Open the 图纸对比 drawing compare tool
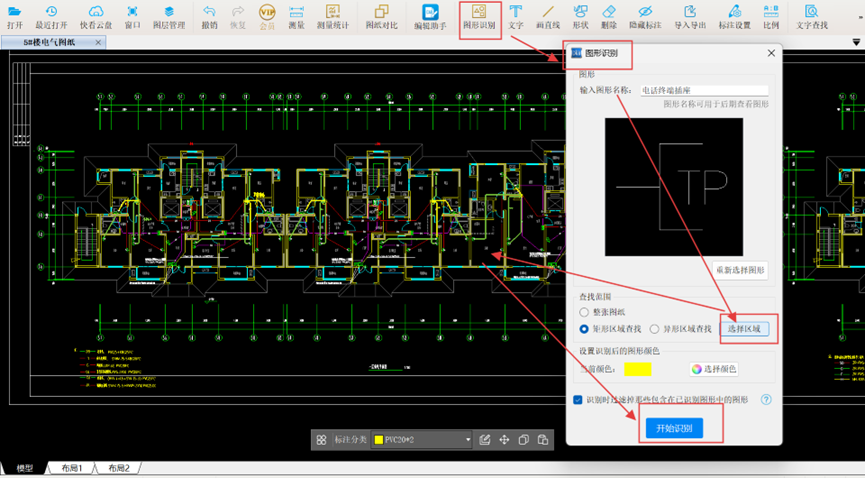Viewport: 865px width, 478px height. [x=380, y=16]
